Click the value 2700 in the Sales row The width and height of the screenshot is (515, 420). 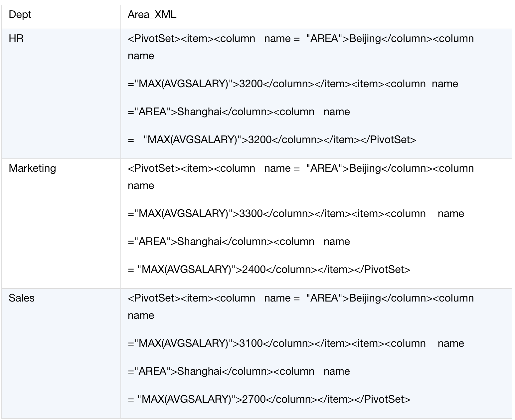[x=254, y=398]
